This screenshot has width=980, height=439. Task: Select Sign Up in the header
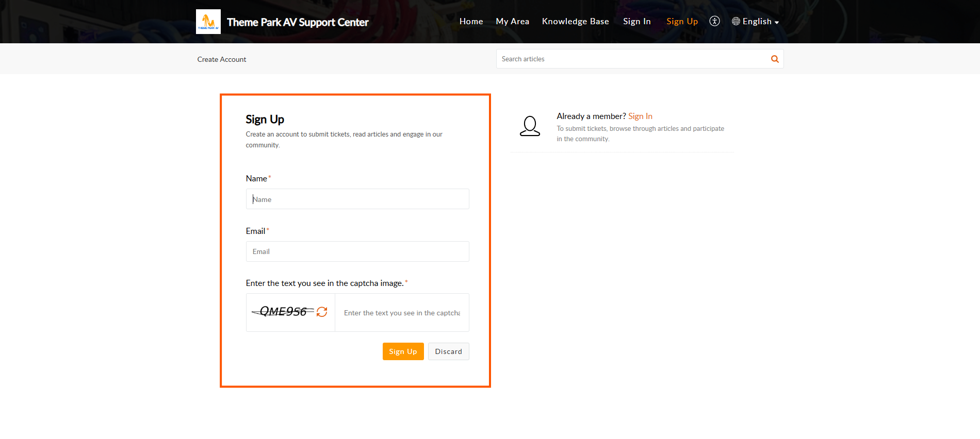point(682,21)
